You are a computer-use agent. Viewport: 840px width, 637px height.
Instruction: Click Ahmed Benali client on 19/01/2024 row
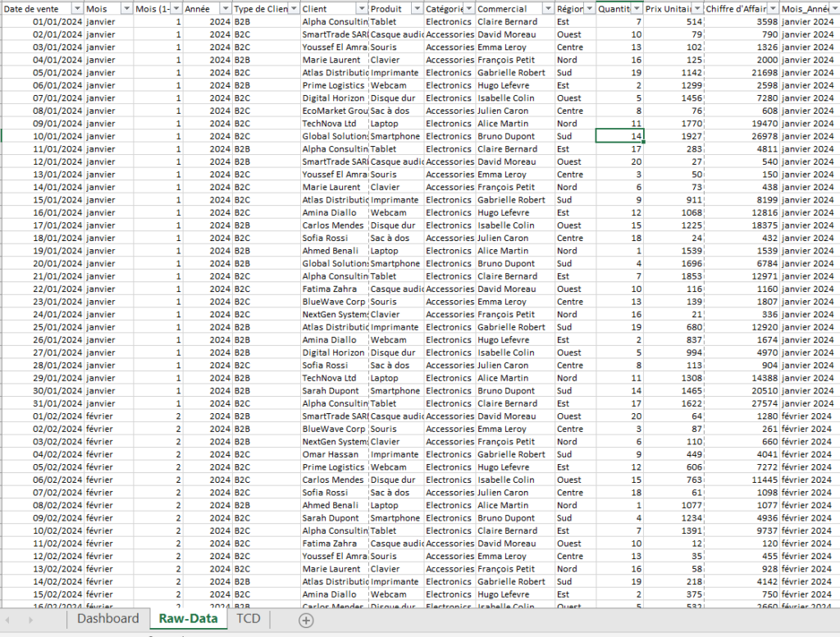coord(335,251)
